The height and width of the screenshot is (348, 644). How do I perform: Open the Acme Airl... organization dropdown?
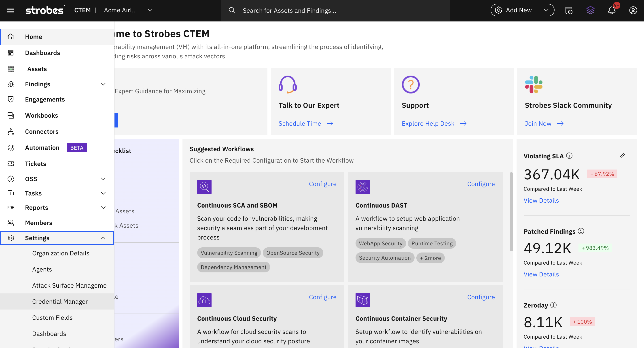(128, 10)
